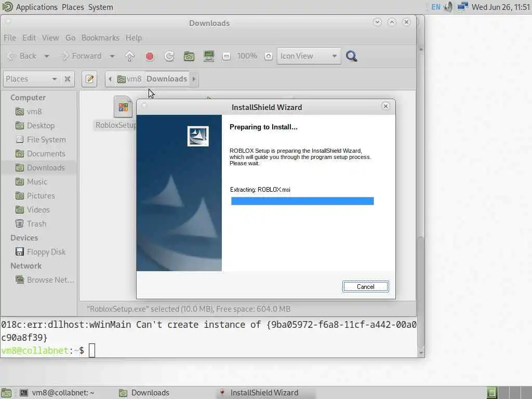Open the Places sidebar selector dropdown
This screenshot has width=532, height=399.
tap(32, 79)
